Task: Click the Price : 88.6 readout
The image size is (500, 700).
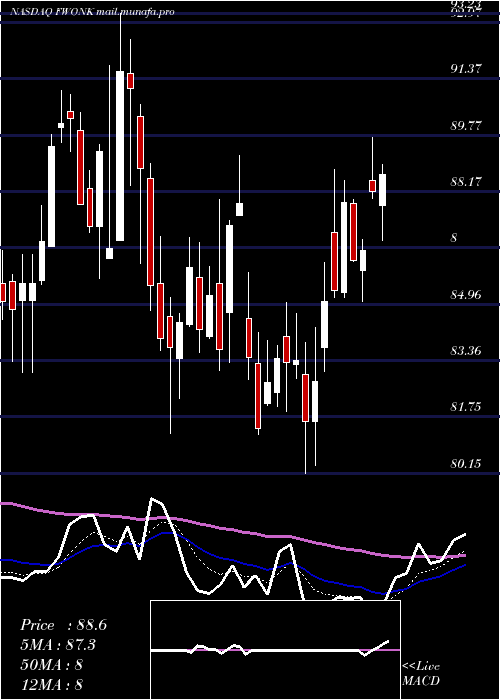Action: pos(63,625)
